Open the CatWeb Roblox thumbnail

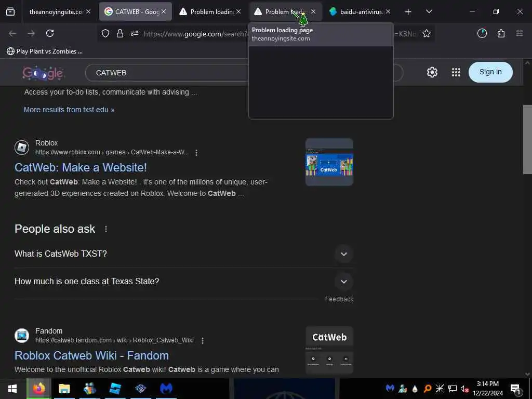pos(329,162)
